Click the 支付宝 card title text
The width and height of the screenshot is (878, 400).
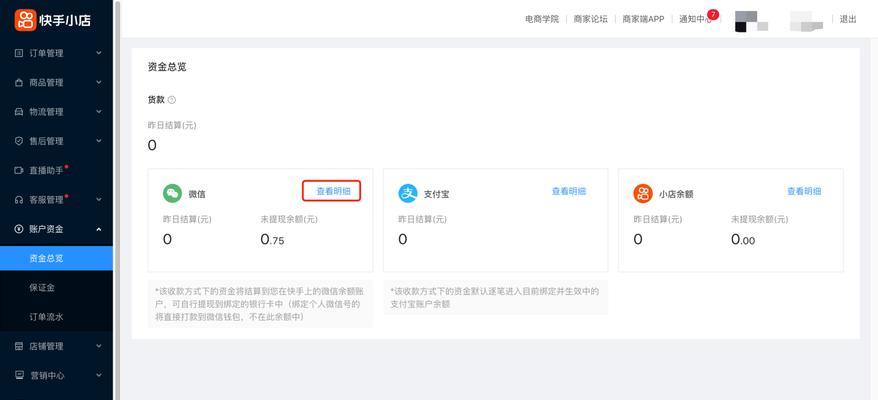436,194
